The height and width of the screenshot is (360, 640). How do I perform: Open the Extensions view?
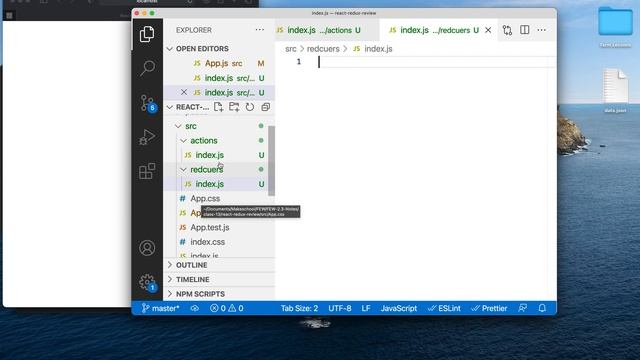click(x=147, y=171)
